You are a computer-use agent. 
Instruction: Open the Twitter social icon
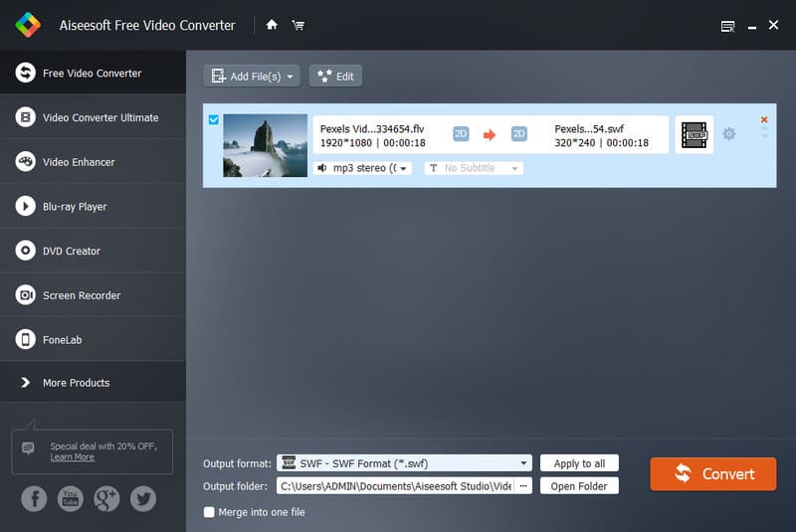tap(143, 498)
